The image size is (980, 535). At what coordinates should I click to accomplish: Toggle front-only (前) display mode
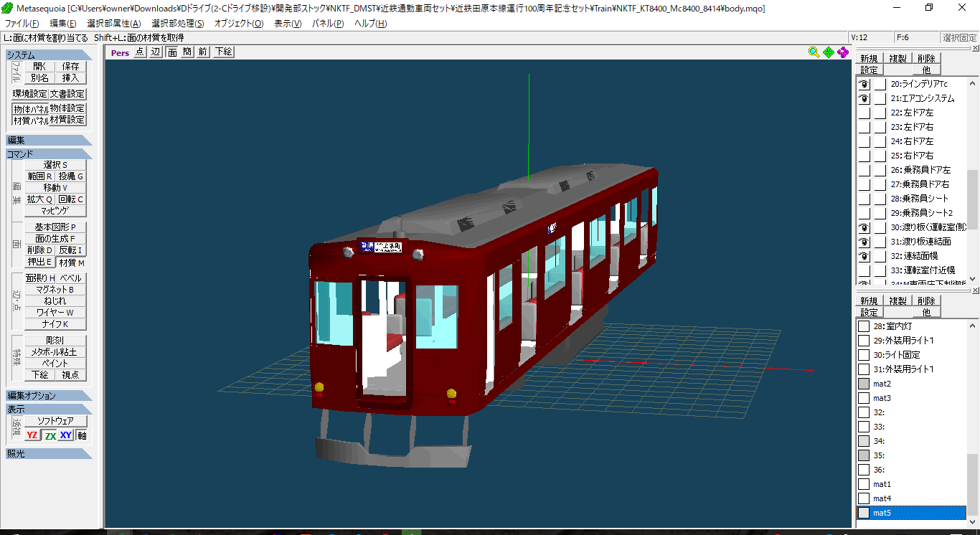click(x=203, y=52)
